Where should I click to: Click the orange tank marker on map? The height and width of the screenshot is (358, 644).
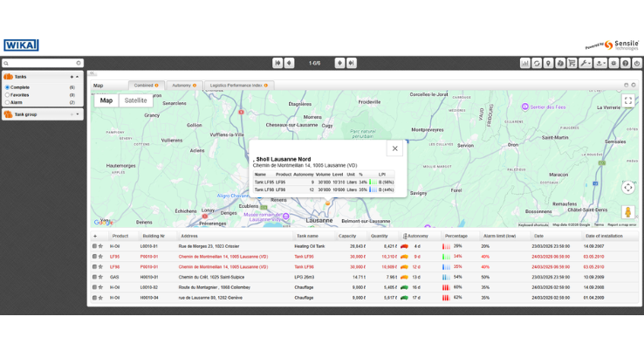click(328, 203)
